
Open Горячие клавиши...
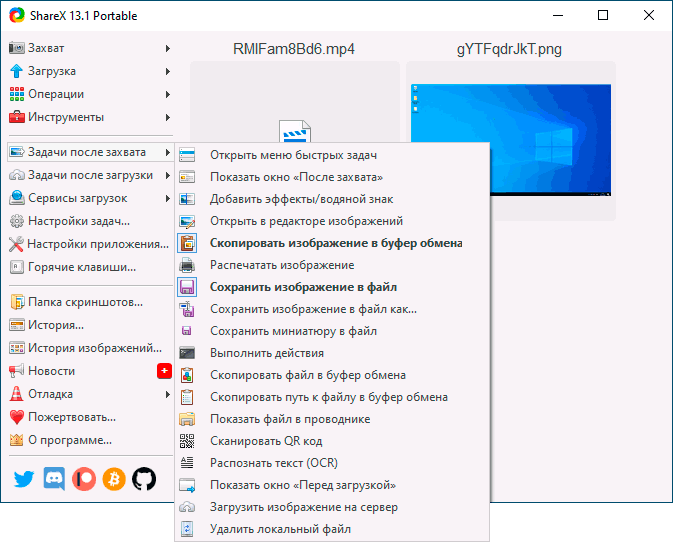coord(91,267)
